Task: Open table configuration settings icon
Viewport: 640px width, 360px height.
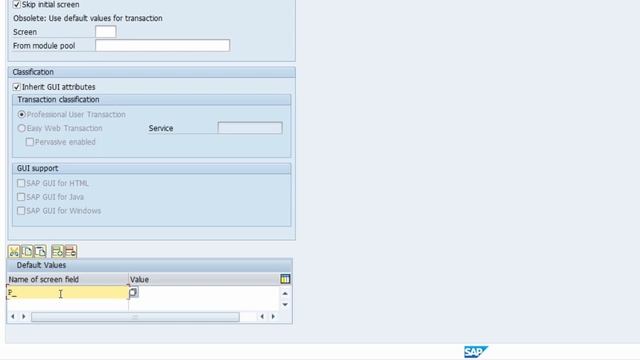Action: pyautogui.click(x=285, y=279)
